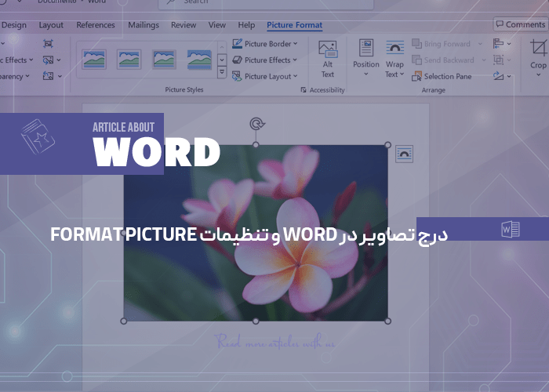Viewport: 549px width, 392px height.
Task: Switch to the Review tab
Action: (184, 25)
